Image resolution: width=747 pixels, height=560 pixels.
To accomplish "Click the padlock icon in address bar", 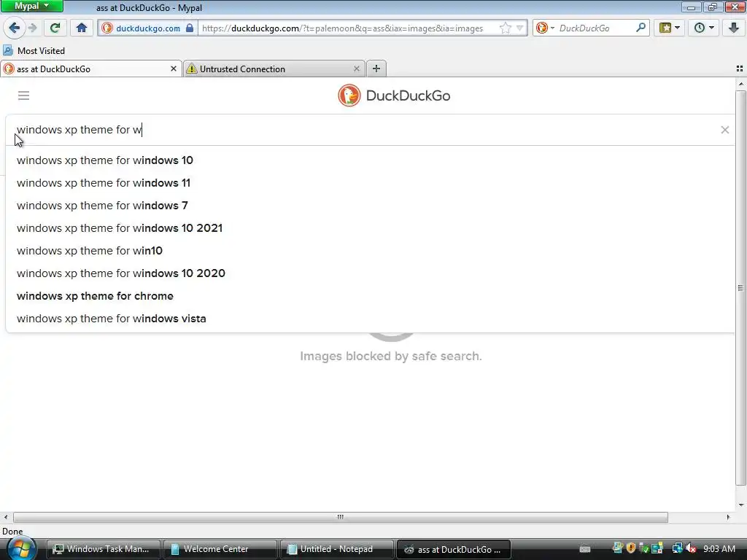I will pyautogui.click(x=190, y=28).
